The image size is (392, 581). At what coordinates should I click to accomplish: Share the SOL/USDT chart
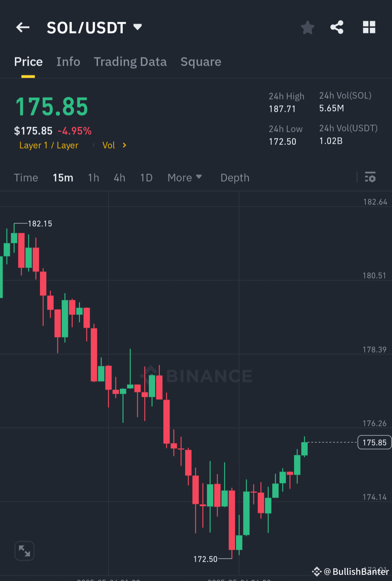tap(336, 27)
